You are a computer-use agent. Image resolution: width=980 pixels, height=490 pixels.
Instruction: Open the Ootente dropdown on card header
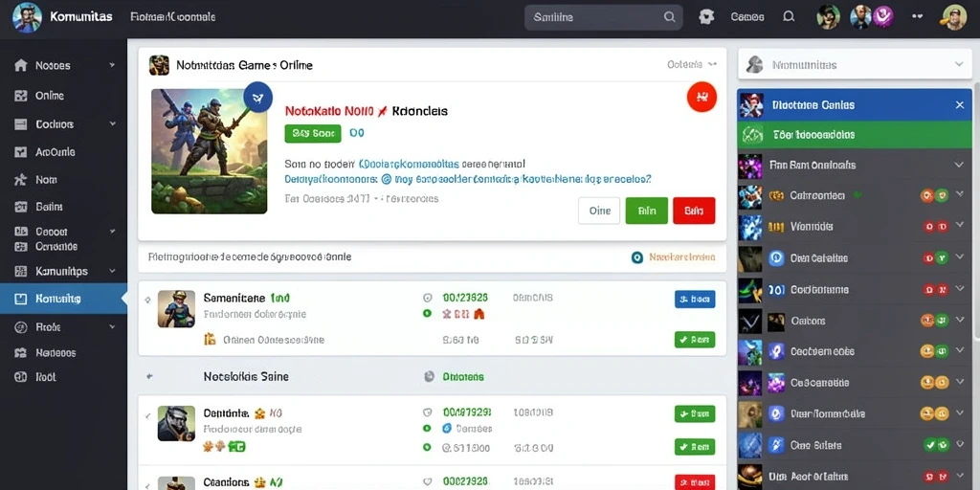(692, 64)
